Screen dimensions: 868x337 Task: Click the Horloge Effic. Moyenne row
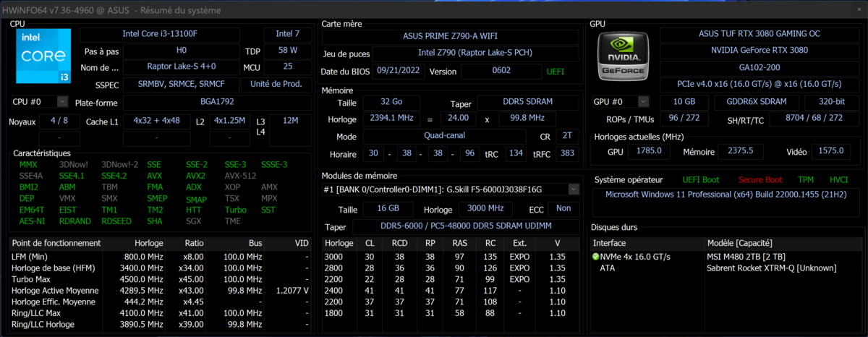[x=161, y=302]
